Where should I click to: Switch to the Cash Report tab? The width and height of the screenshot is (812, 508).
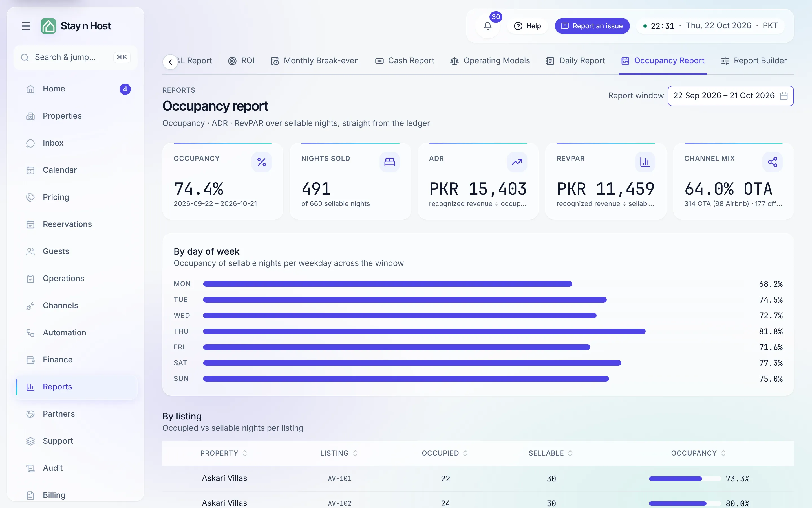click(404, 61)
